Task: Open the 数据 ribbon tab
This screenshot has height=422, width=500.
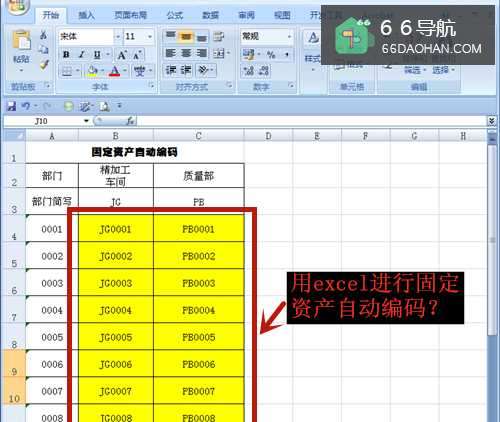Action: click(211, 15)
